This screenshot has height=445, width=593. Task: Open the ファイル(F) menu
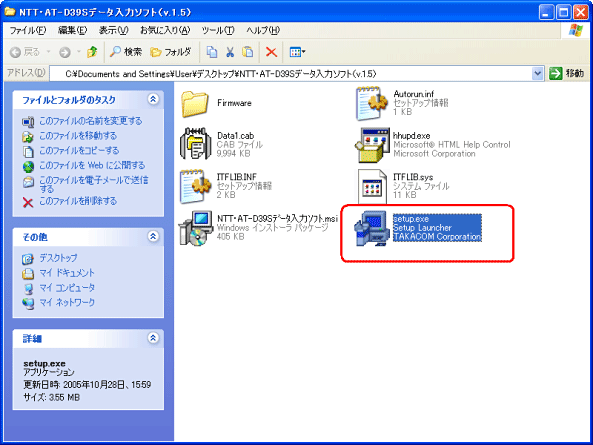(x=28, y=30)
